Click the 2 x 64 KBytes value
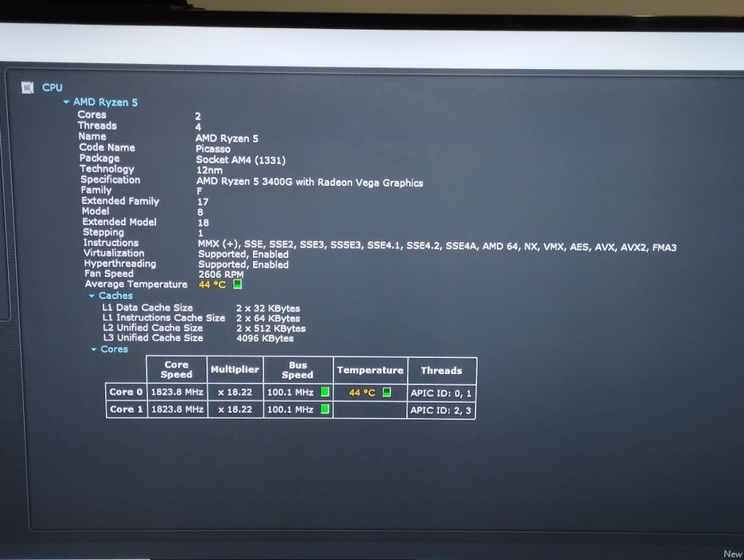 [268, 318]
